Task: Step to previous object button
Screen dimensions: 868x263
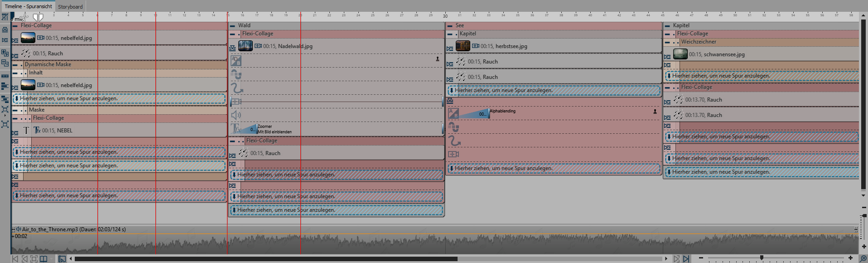Action: click(24, 259)
